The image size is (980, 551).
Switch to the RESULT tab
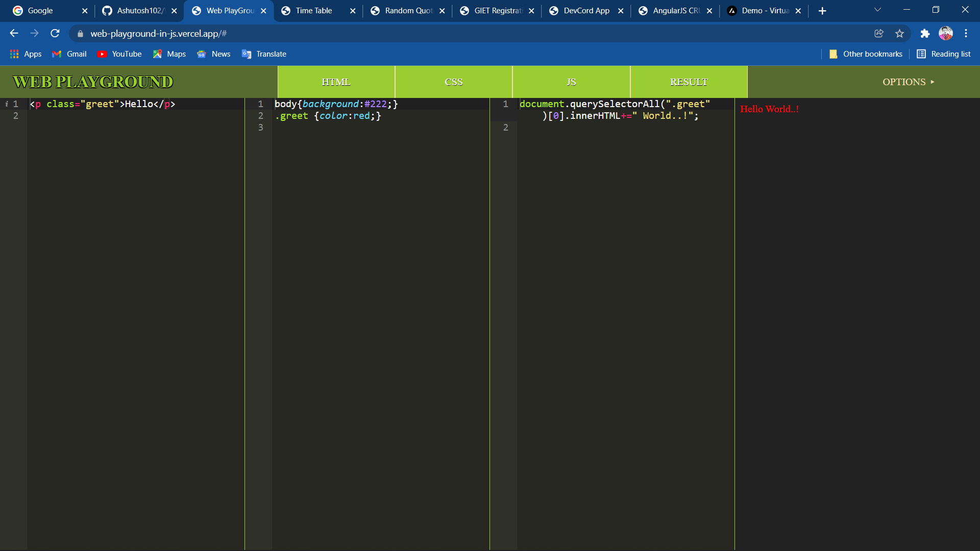(x=689, y=82)
